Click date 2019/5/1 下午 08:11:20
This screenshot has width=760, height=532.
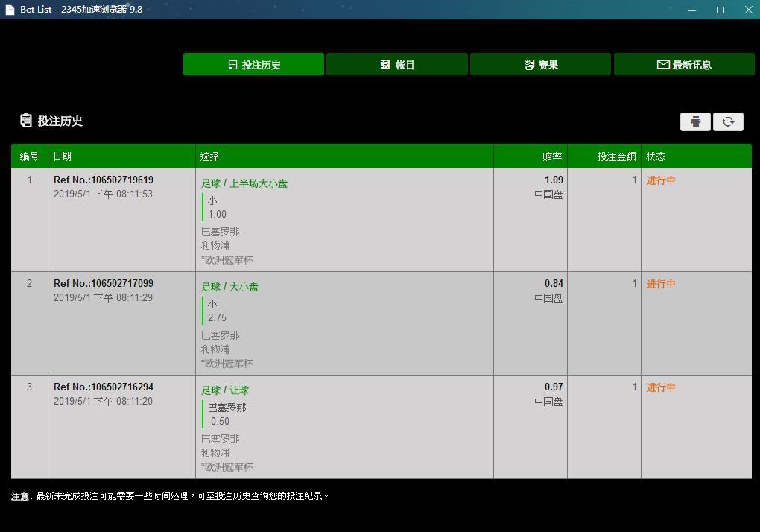click(103, 401)
